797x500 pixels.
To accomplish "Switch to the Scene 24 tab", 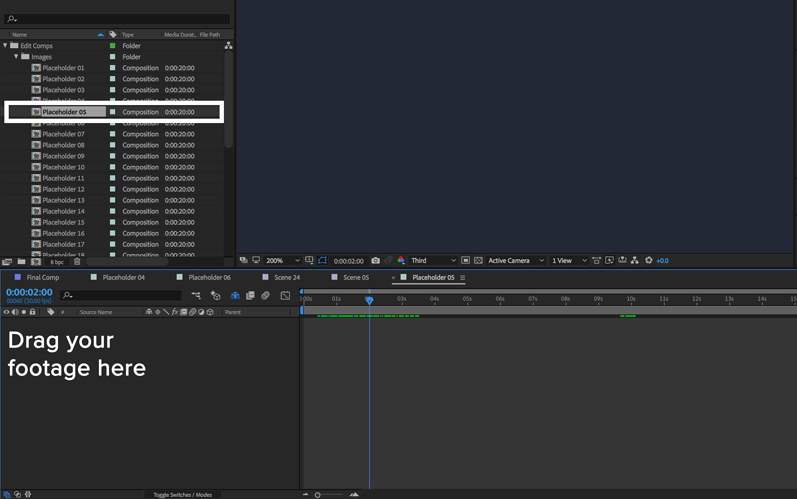I will click(x=287, y=278).
